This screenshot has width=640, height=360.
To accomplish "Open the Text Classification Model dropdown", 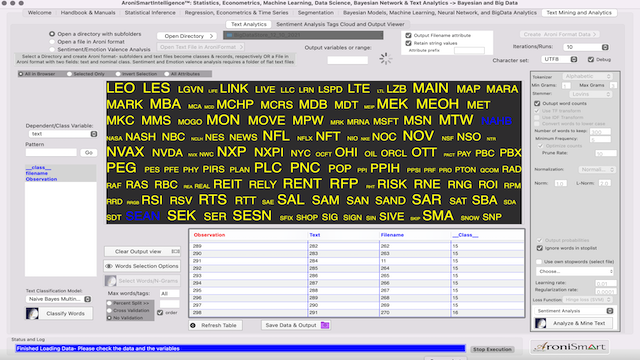I will click(59, 299).
